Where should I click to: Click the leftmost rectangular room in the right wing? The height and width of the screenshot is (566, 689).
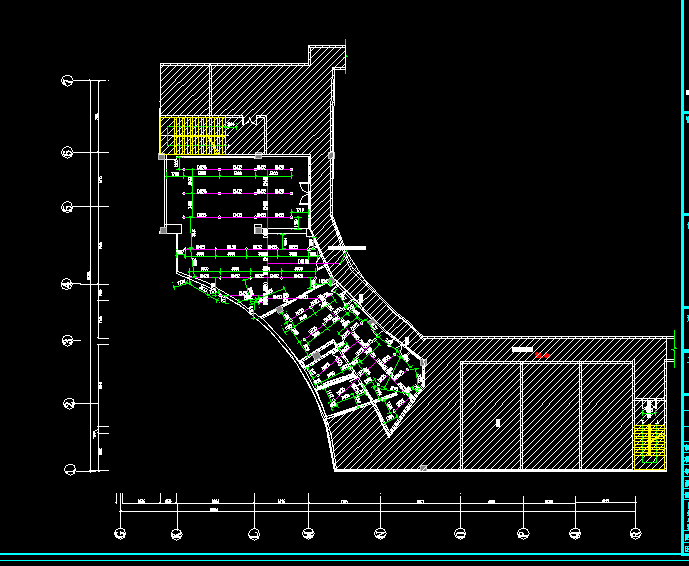[490, 415]
